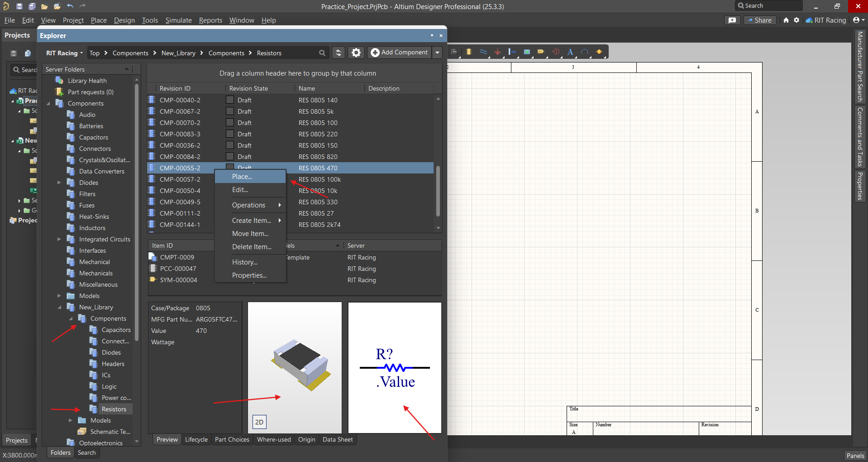The width and height of the screenshot is (868, 462).
Task: Check the box for CMP-00067-2 row
Action: (x=230, y=111)
